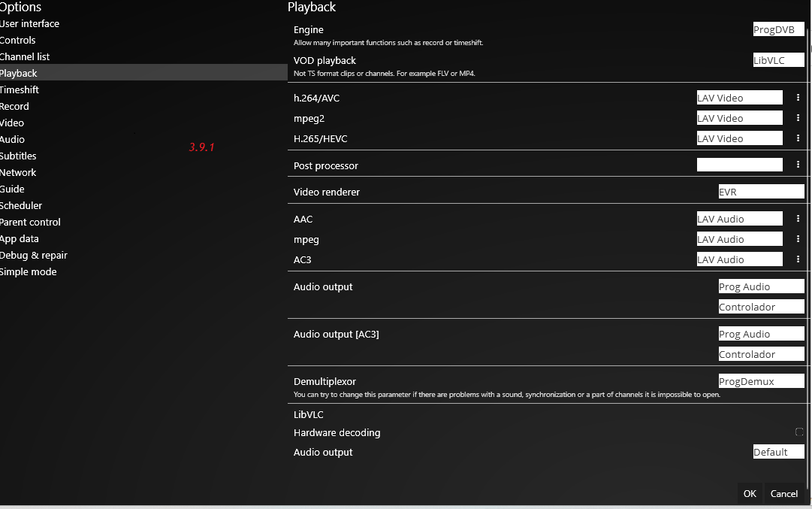The image size is (812, 509).
Task: Open more options for H.265/HEVC decoder
Action: pyautogui.click(x=798, y=138)
